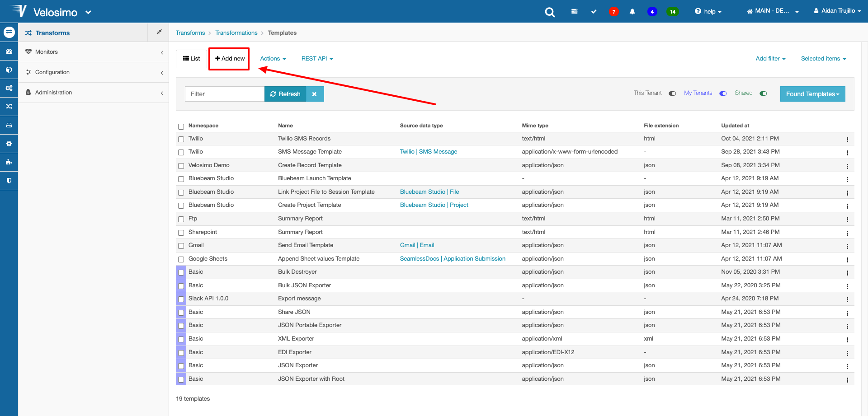The width and height of the screenshot is (868, 416).
Task: Check the EDI Exporter row checkbox
Action: click(x=181, y=353)
